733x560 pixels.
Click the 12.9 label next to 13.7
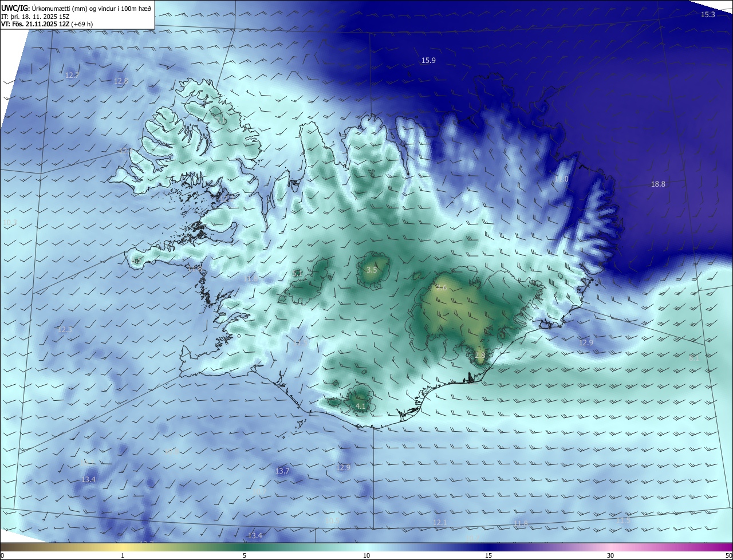(x=342, y=468)
